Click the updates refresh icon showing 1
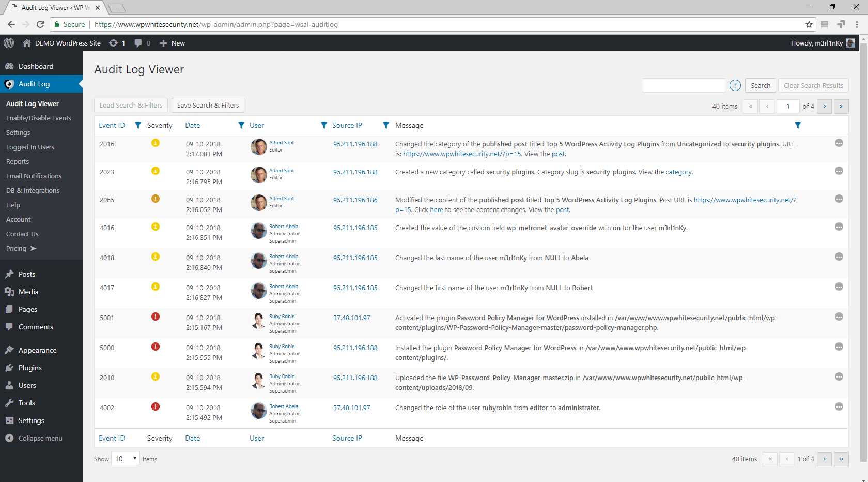 117,43
